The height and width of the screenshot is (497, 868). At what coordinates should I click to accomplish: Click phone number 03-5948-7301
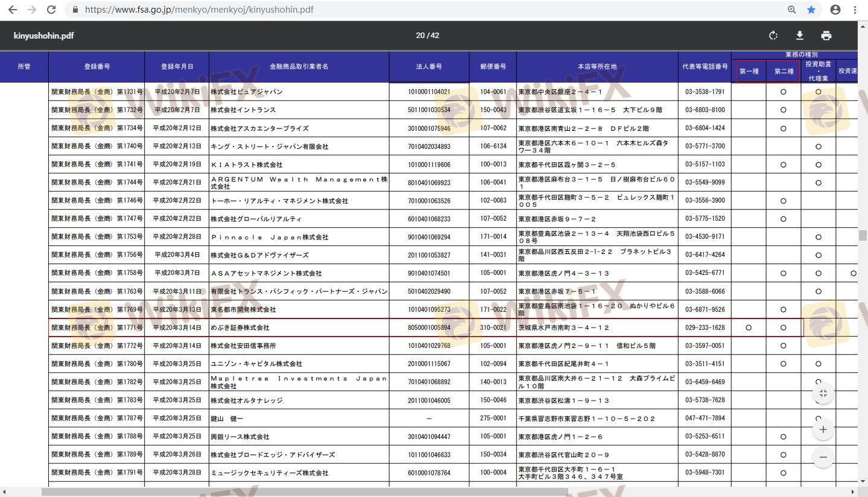[705, 473]
